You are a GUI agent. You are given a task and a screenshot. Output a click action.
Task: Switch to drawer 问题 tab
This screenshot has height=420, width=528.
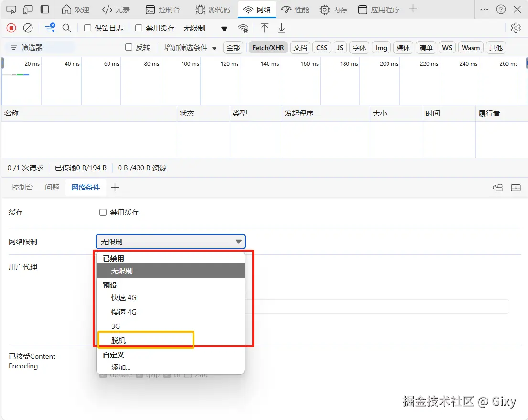52,187
